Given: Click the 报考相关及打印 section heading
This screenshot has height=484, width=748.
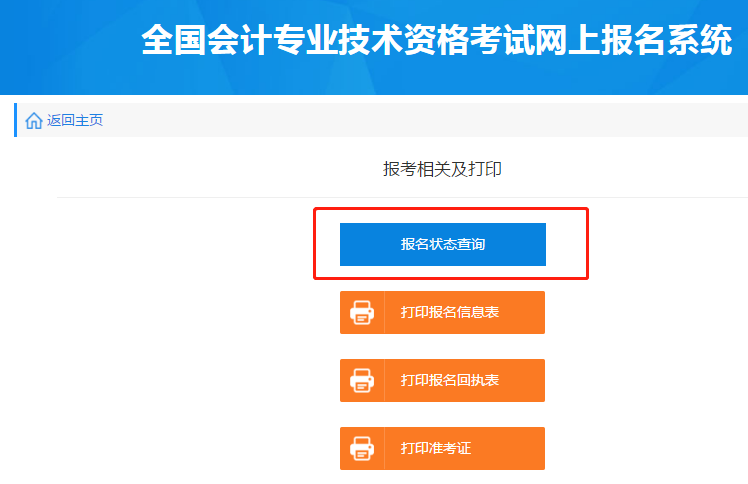Looking at the screenshot, I should (x=442, y=169).
